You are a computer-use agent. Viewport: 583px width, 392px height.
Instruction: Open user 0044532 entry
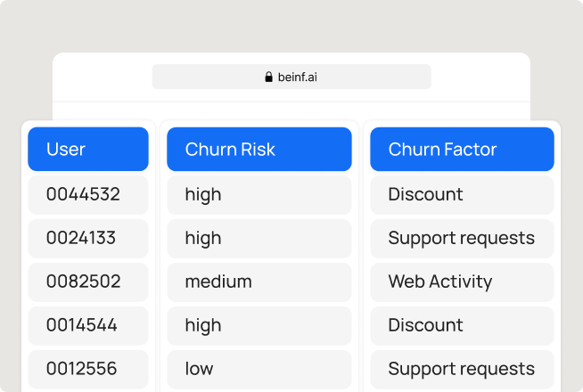click(x=88, y=194)
